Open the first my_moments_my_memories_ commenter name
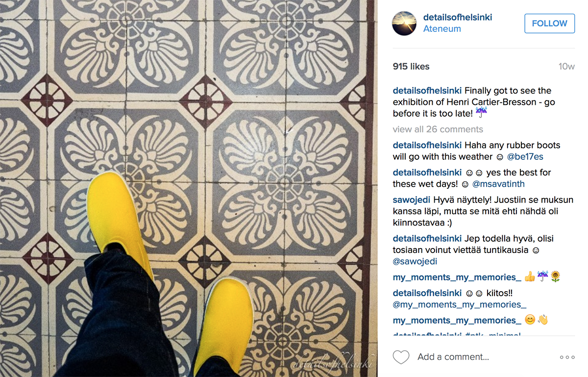 [x=457, y=277]
